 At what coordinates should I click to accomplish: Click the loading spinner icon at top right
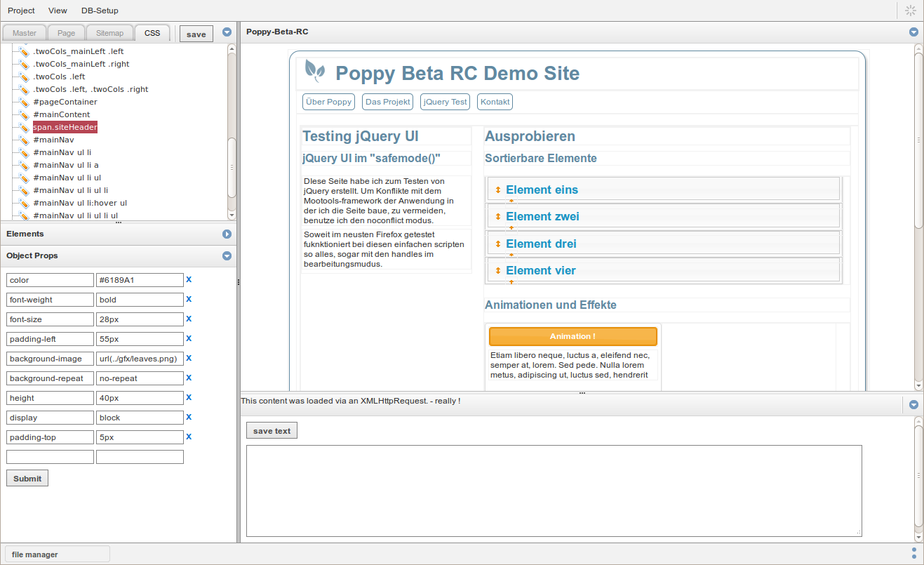(x=910, y=10)
